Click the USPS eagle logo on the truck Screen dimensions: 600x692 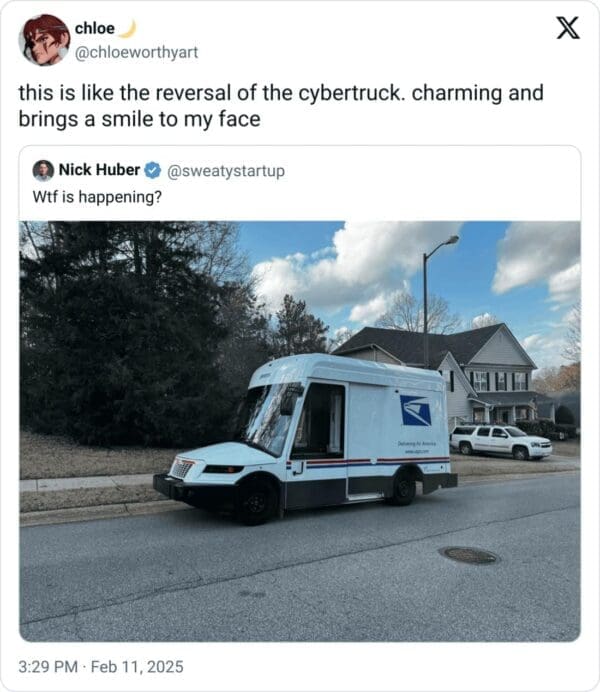click(415, 410)
